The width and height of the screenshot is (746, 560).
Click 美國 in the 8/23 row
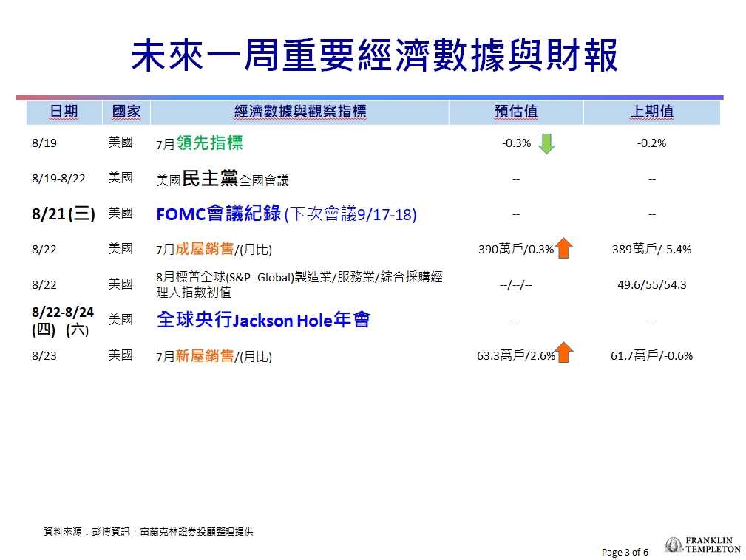click(x=121, y=355)
